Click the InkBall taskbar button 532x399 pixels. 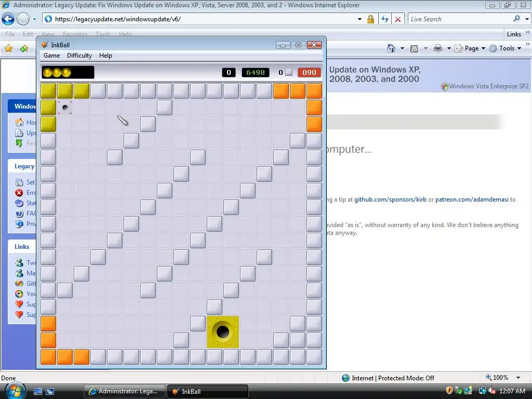click(x=208, y=391)
